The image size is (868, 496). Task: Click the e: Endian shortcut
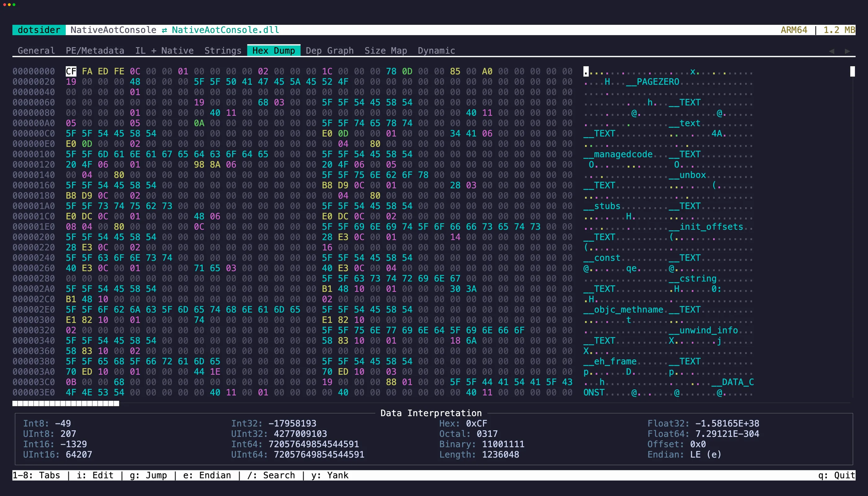pos(207,475)
